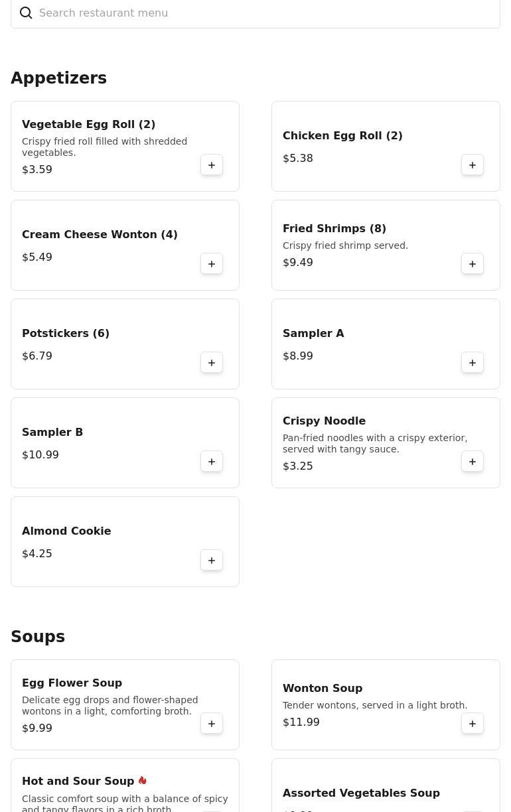
Task: Open Assorted Vegetables Soup item card
Action: (x=386, y=785)
